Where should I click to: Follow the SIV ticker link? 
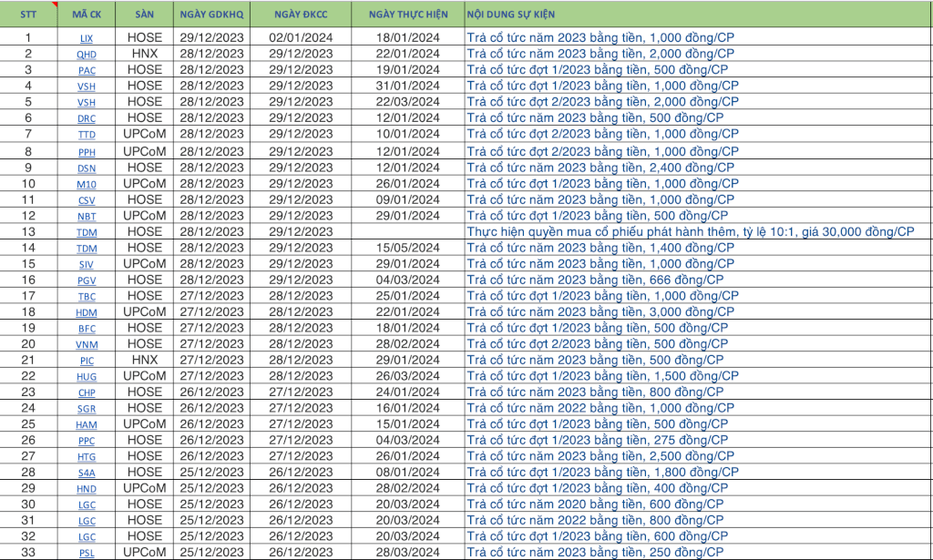tap(87, 265)
